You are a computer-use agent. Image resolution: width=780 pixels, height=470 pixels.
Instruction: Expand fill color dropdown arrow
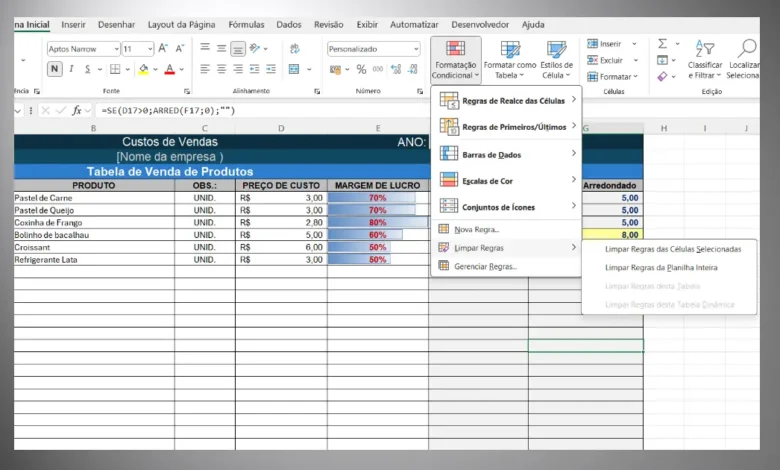(155, 69)
